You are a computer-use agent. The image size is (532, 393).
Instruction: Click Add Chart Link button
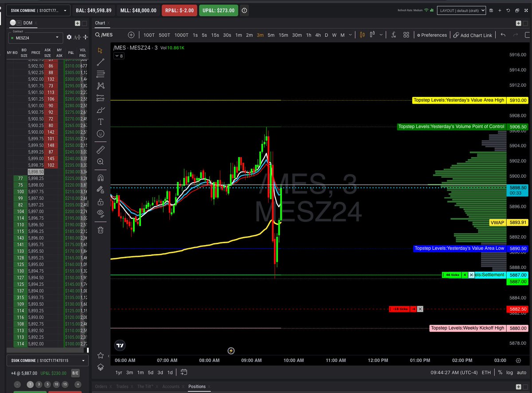click(x=473, y=35)
